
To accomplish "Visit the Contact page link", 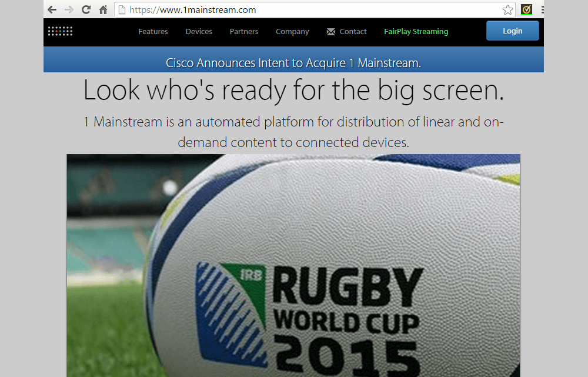I will coord(353,32).
